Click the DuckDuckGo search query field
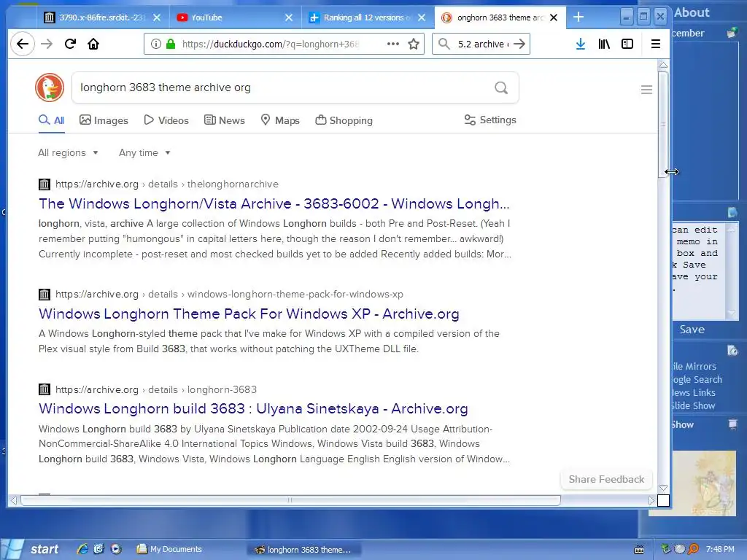Image resolution: width=747 pixels, height=560 pixels. click(284, 87)
